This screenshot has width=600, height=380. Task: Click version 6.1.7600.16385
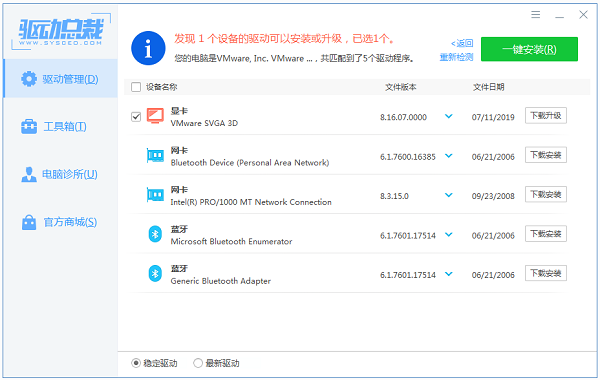[x=408, y=157]
